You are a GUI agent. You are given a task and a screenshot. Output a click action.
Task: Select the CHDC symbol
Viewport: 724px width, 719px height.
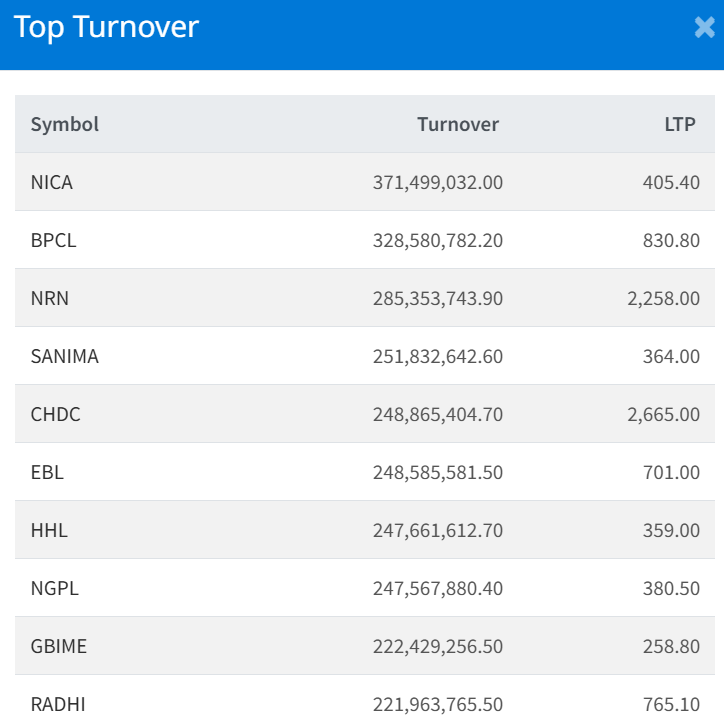point(55,414)
